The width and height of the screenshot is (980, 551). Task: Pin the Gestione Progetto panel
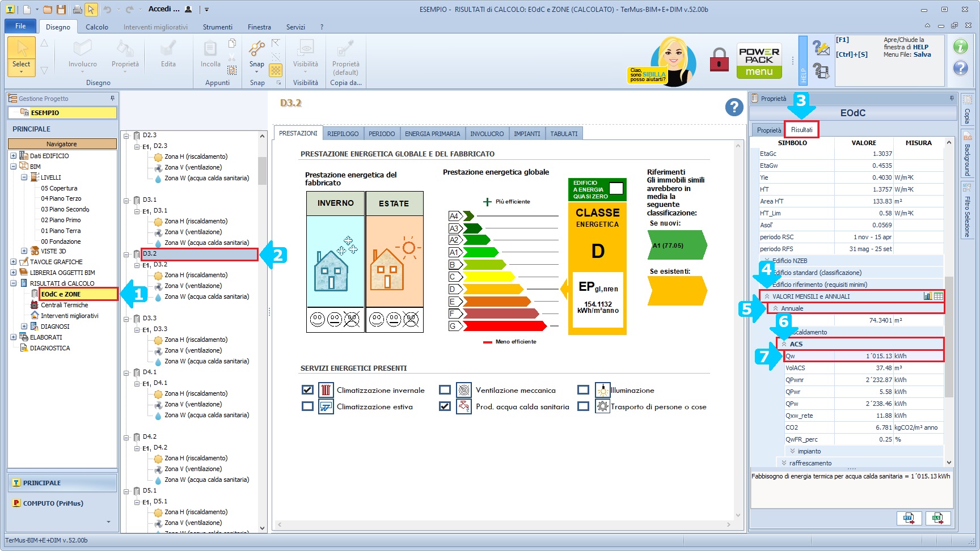(x=112, y=98)
